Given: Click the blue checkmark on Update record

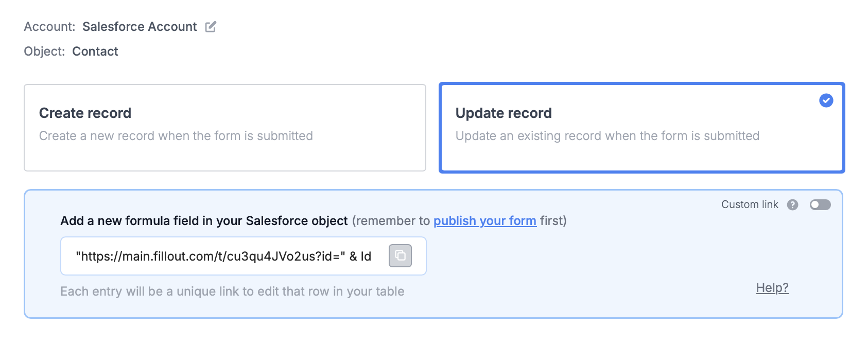Looking at the screenshot, I should [826, 100].
